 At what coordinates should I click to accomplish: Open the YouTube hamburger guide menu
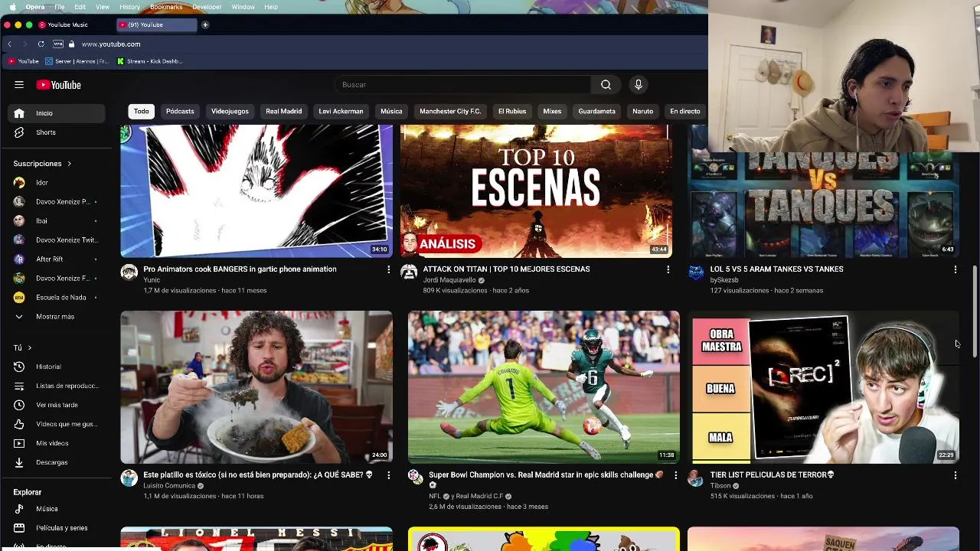pos(19,85)
